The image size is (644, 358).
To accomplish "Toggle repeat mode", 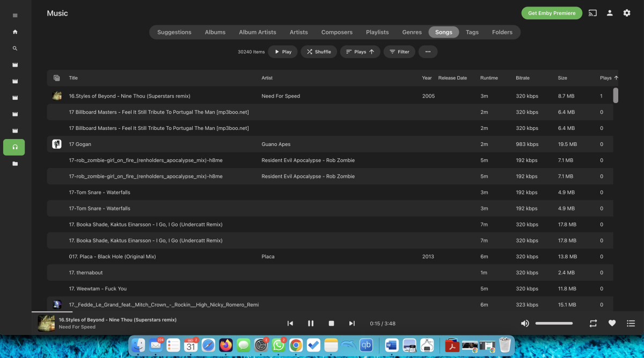I will (x=593, y=323).
